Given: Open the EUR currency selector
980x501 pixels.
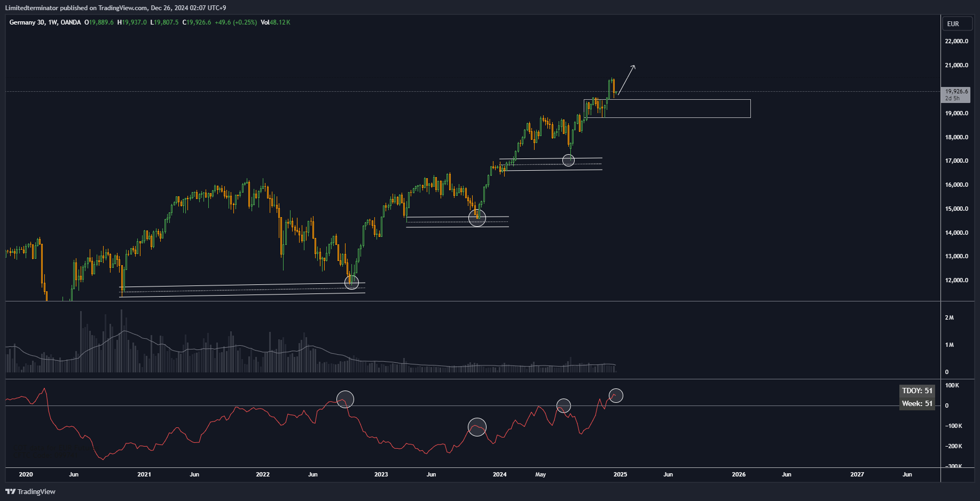Looking at the screenshot, I should click(957, 23).
